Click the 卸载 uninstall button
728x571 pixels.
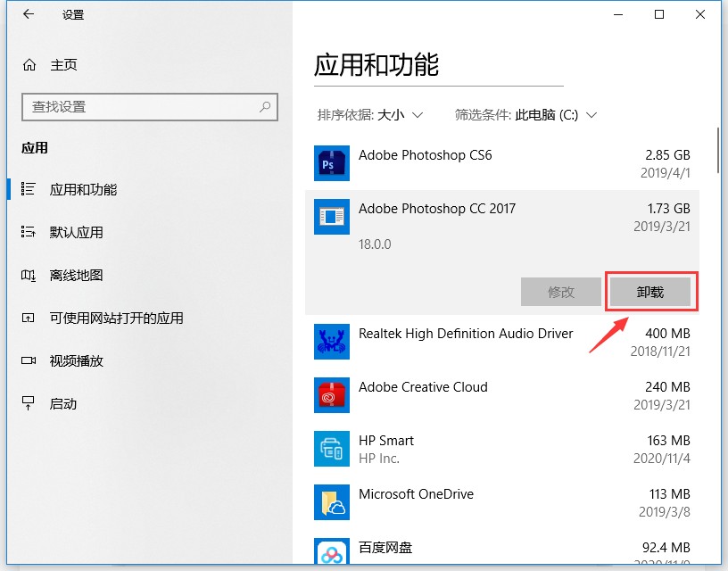point(650,292)
